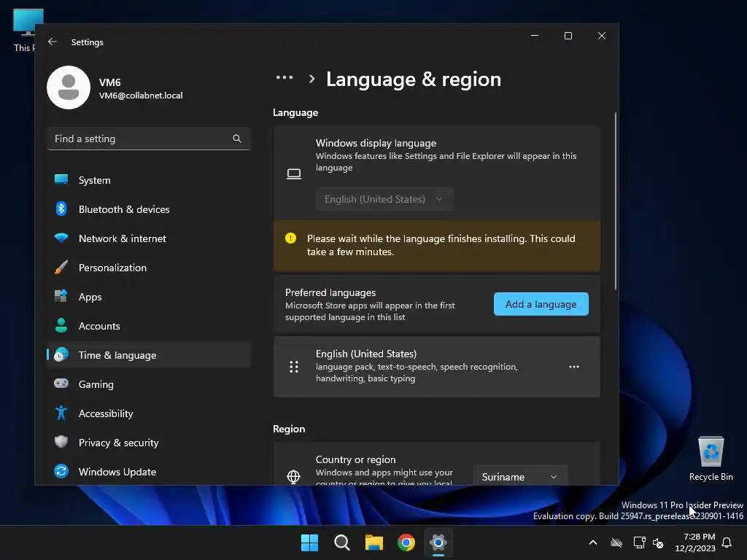Click the Time & language clock-globe icon
This screenshot has width=747, height=560.
coord(61,355)
